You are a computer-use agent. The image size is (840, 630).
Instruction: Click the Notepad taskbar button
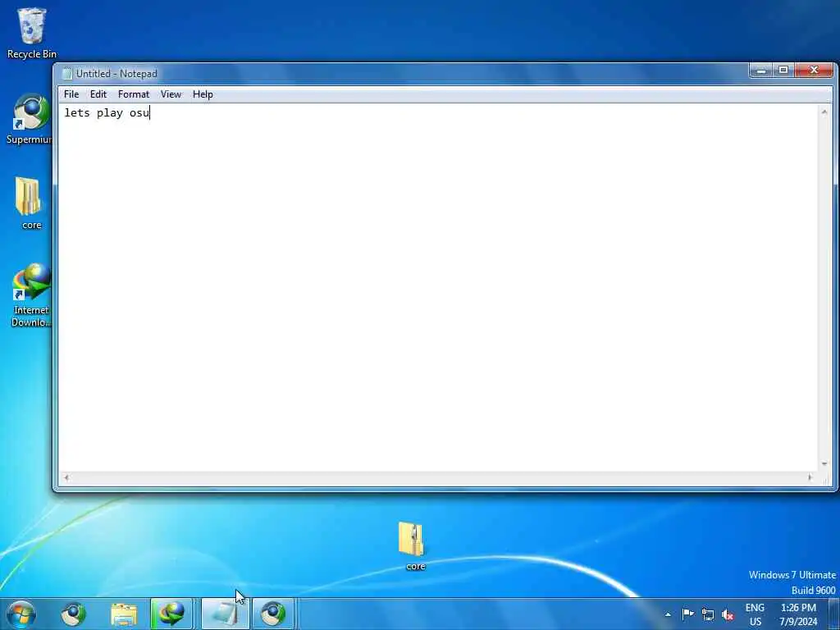(x=225, y=614)
